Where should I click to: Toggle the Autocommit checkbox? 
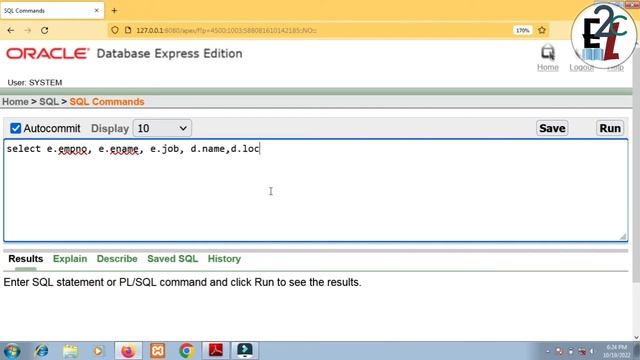pos(16,128)
